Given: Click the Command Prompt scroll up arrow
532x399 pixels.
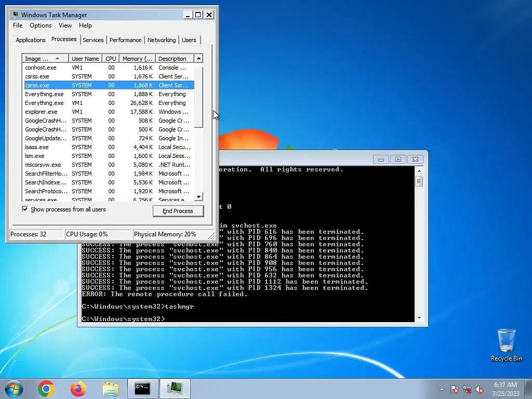Looking at the screenshot, I should pos(419,171).
